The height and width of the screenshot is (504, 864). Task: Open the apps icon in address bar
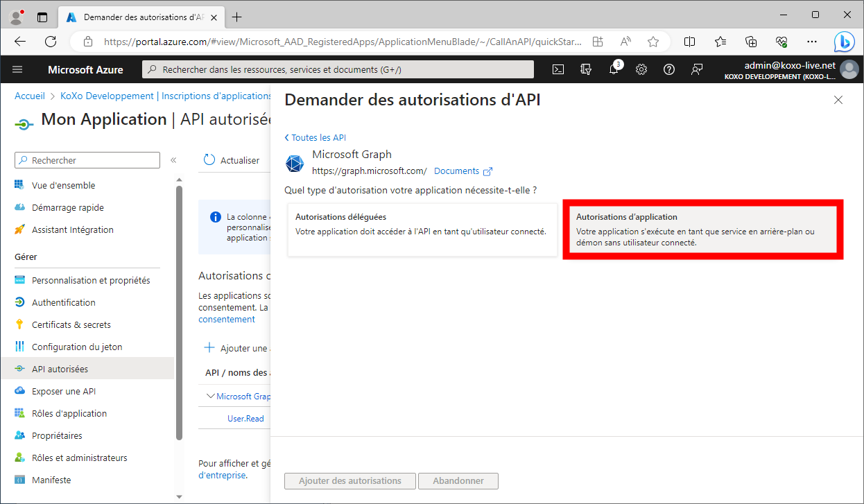click(598, 42)
